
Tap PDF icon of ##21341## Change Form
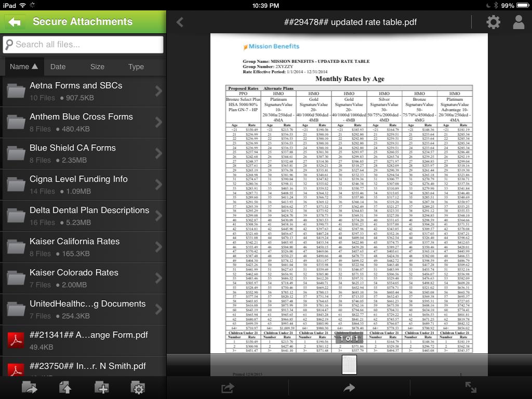[16, 340]
